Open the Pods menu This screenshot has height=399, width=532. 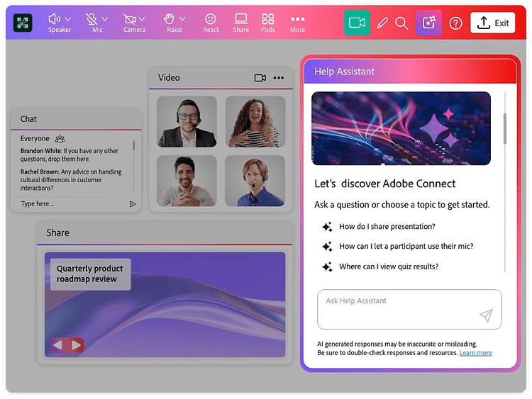click(x=267, y=23)
